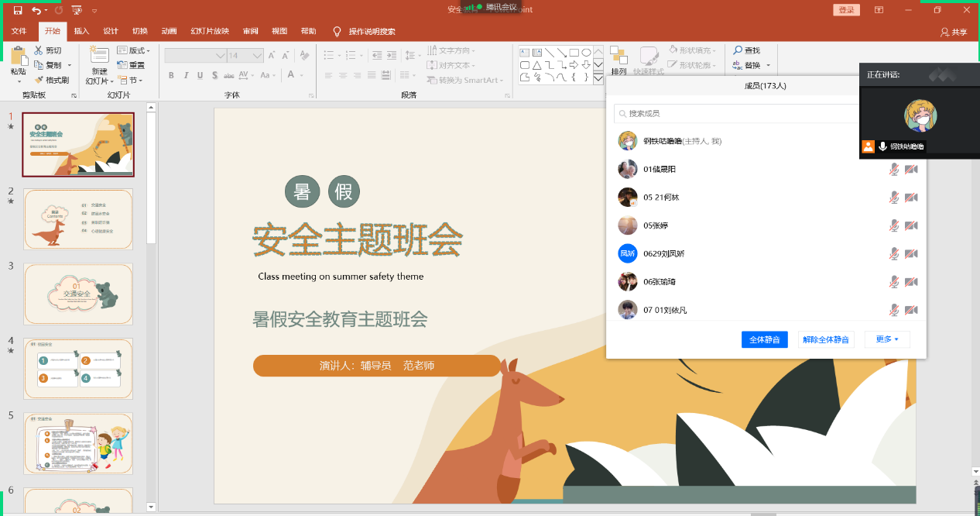
Task: Click the Undo arrow icon
Action: (36, 10)
